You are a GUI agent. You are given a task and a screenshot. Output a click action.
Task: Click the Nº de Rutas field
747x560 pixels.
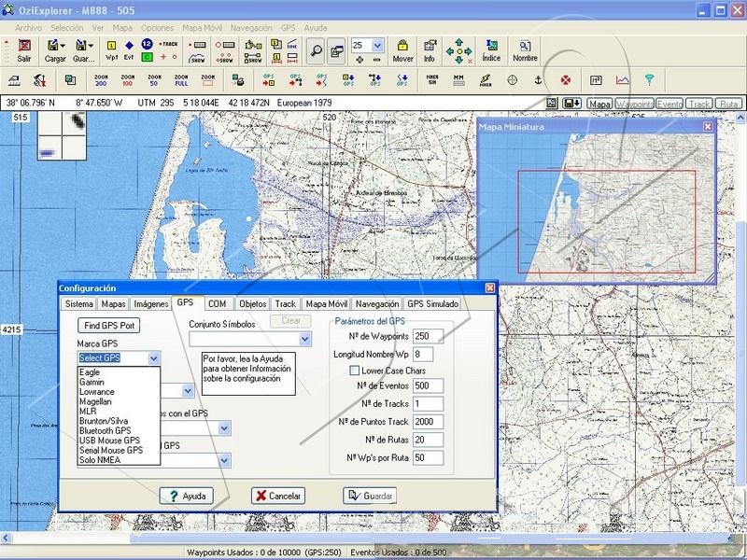pyautogui.click(x=429, y=440)
